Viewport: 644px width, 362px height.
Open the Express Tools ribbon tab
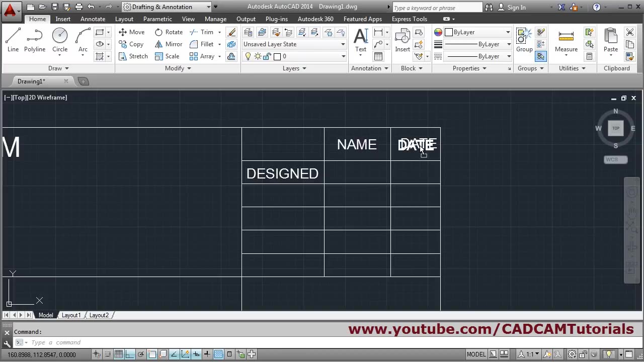[x=410, y=19]
